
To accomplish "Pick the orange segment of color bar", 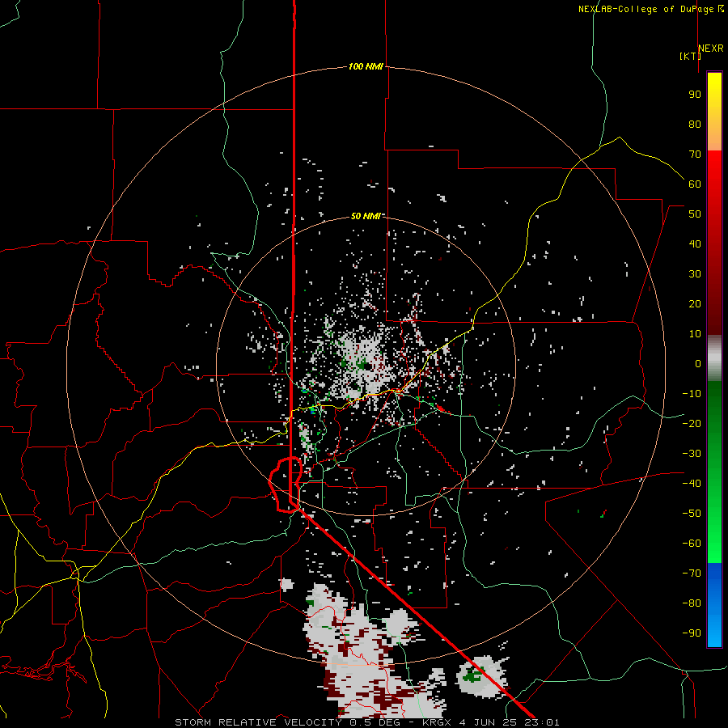I will (x=714, y=138).
